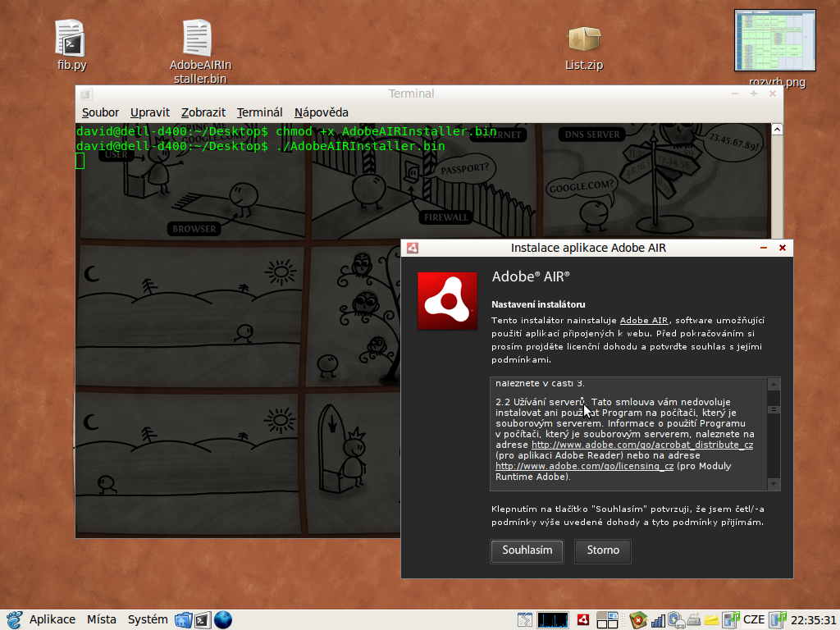This screenshot has height=630, width=840.
Task: Click Terminal scrollbar up arrow
Action: 777,129
